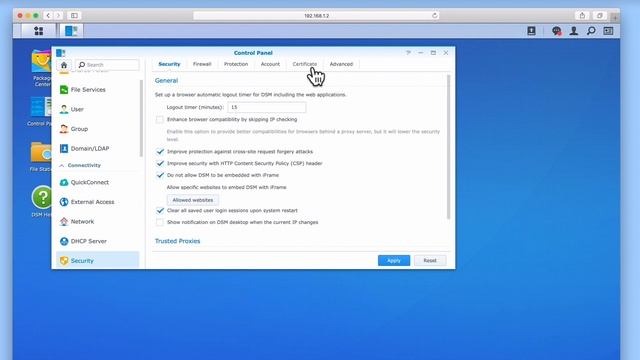Switch to the Firewall tab

click(x=202, y=64)
